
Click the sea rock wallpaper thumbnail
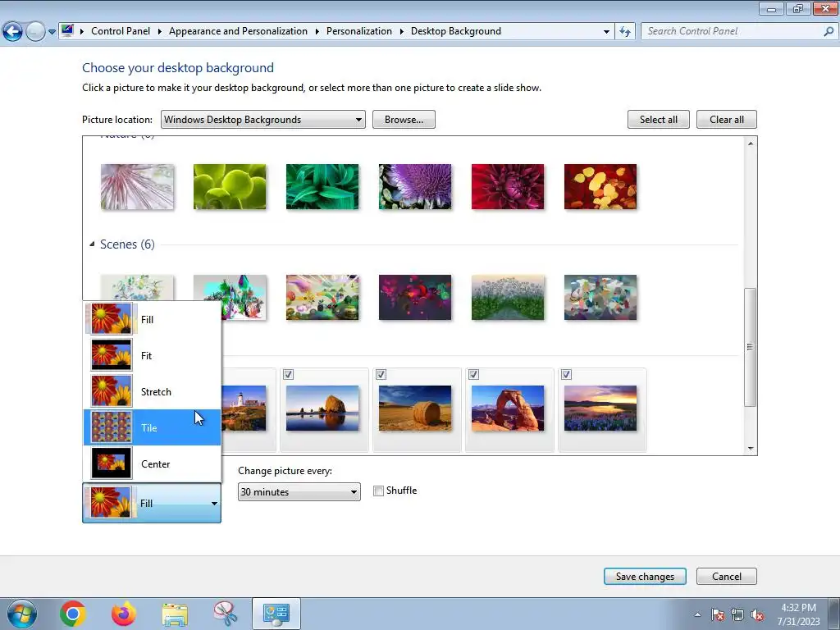[322, 409]
